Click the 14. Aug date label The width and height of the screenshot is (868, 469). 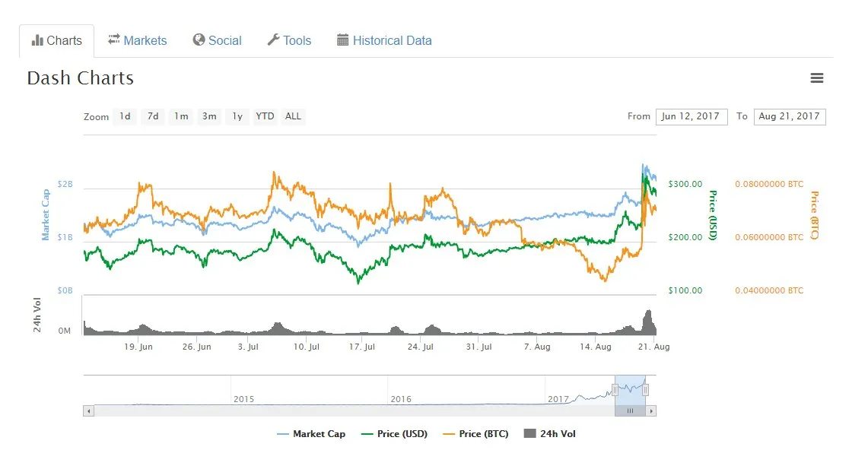click(596, 347)
